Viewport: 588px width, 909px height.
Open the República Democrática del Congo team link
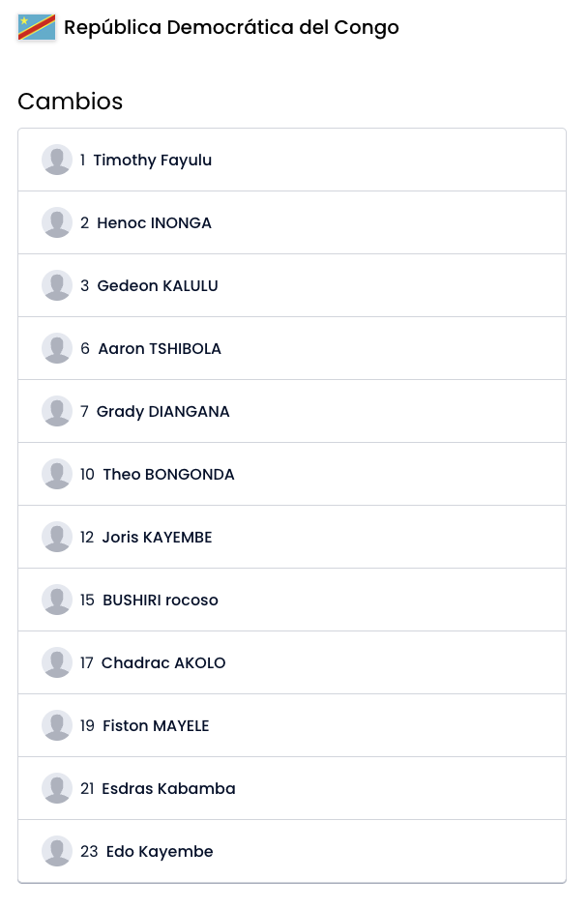coord(231,27)
